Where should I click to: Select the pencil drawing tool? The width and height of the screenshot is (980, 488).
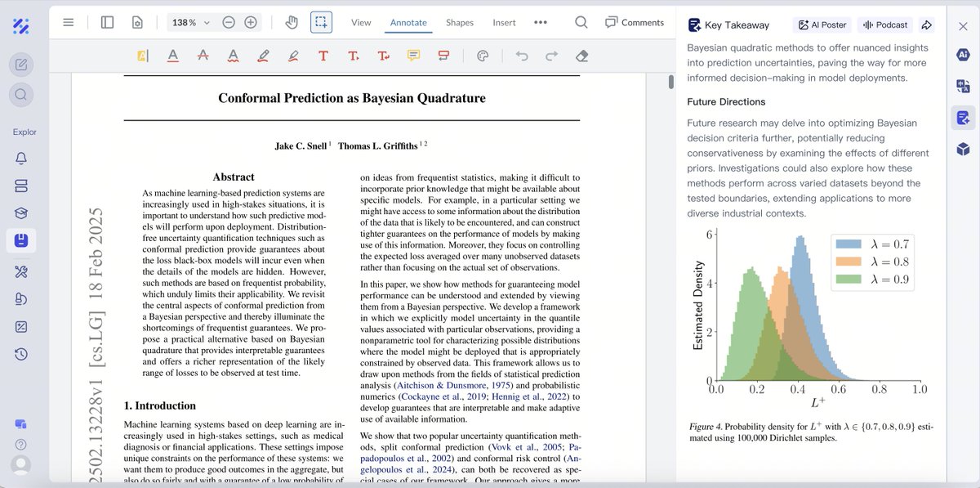pos(263,56)
